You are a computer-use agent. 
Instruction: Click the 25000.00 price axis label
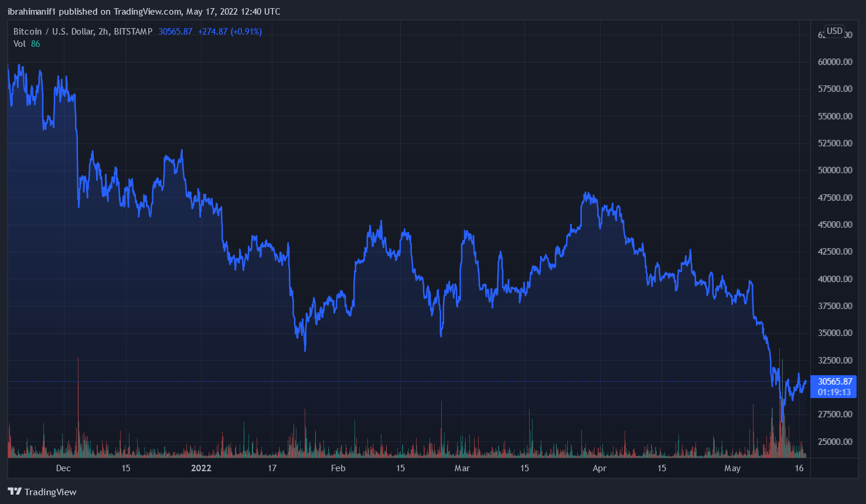834,441
